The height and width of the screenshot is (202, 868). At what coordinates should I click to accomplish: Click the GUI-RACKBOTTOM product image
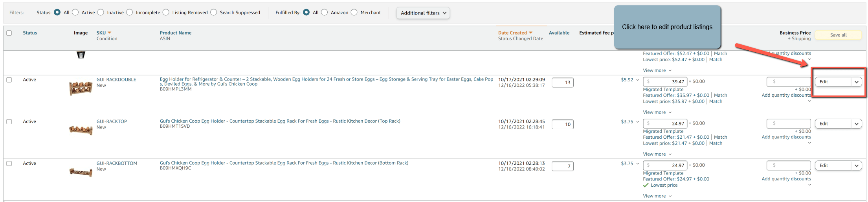pos(81,172)
